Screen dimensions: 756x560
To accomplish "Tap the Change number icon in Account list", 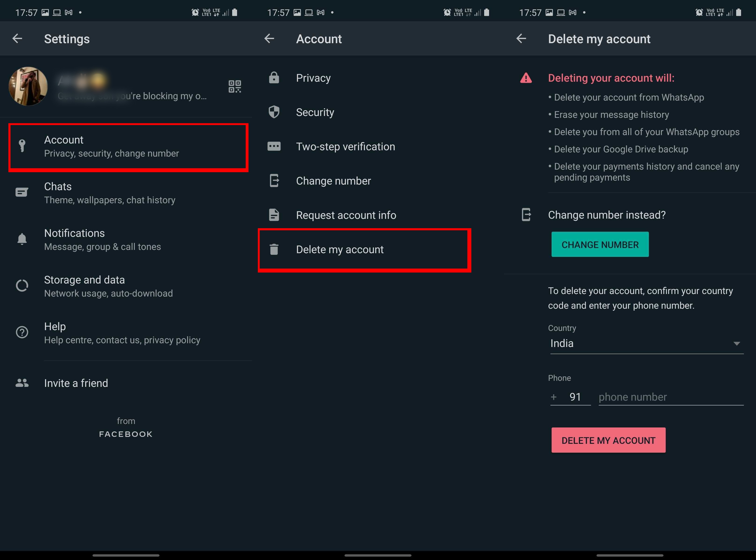I will 274,180.
